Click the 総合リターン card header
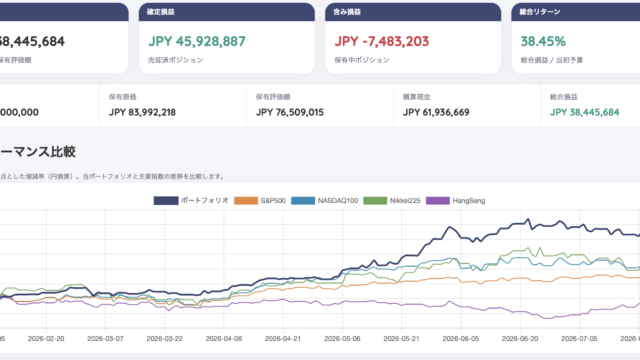Screen dimensions: 640x360 click(576, 12)
